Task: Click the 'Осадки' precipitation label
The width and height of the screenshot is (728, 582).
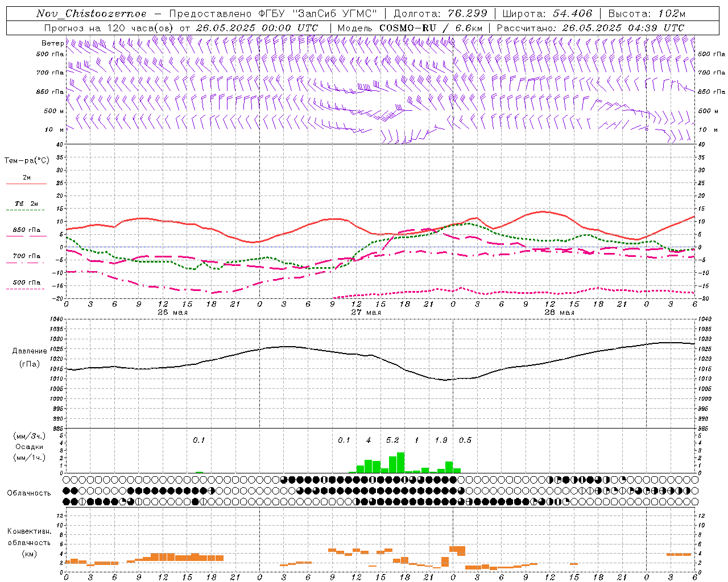Action: (x=29, y=447)
